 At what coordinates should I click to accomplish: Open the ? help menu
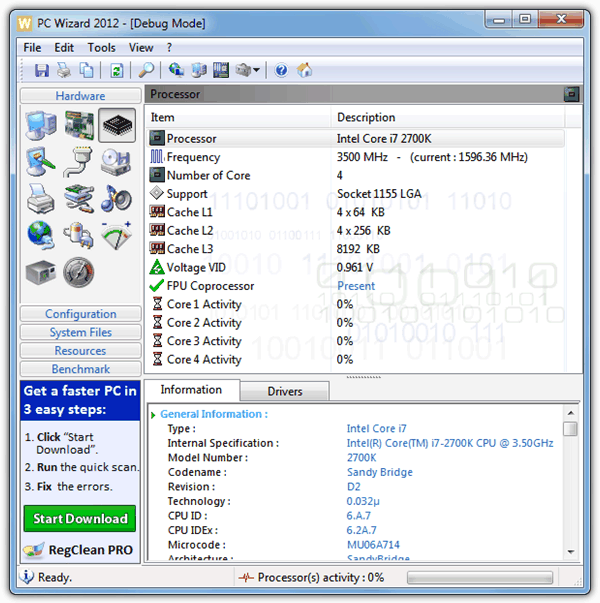coord(169,48)
